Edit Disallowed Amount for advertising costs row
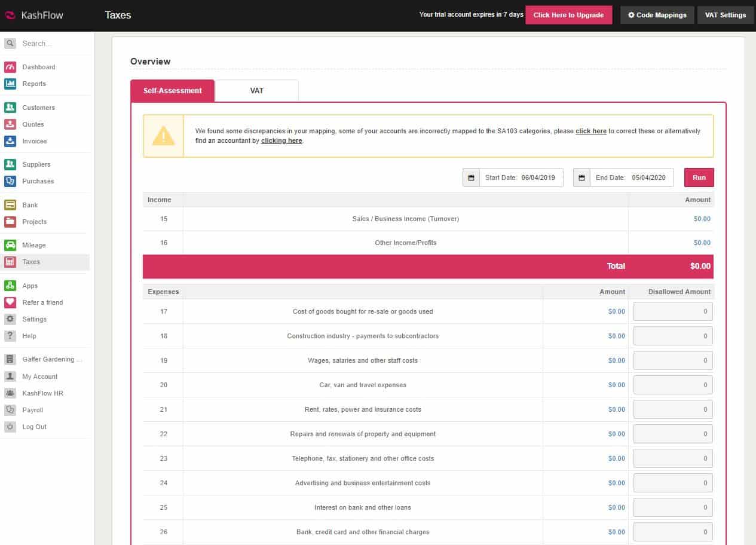 pyautogui.click(x=673, y=483)
